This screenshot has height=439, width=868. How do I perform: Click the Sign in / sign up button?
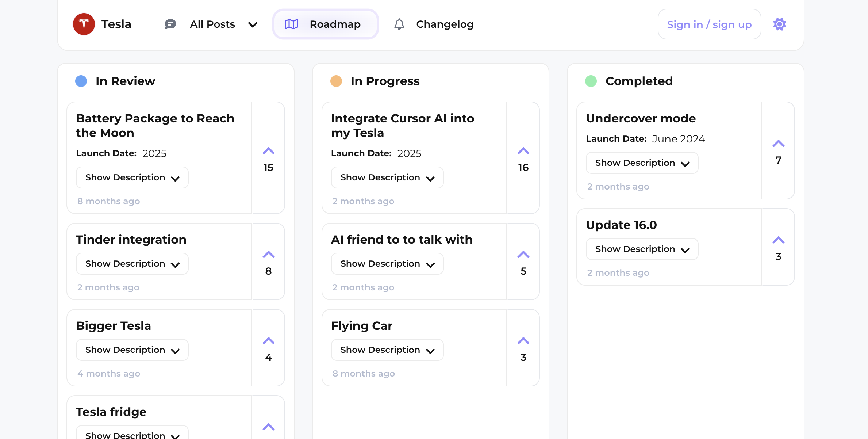coord(709,24)
